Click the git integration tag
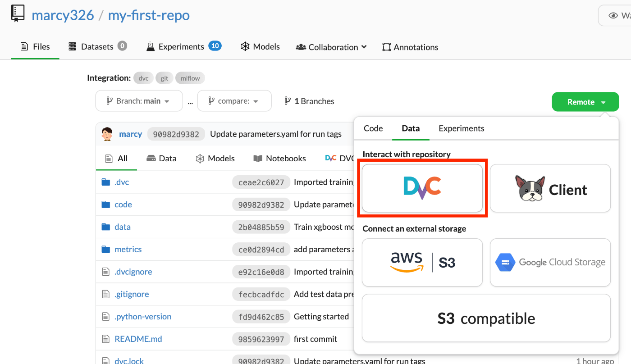Screen dimensions: 631x364 tap(165, 78)
